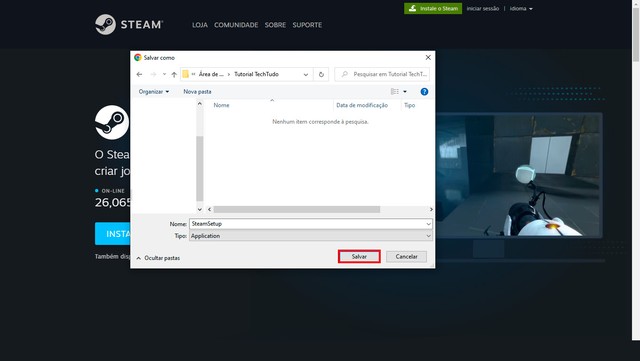
Task: Click the Pesquisar em Tutorial TechTudo search box
Action: point(382,74)
